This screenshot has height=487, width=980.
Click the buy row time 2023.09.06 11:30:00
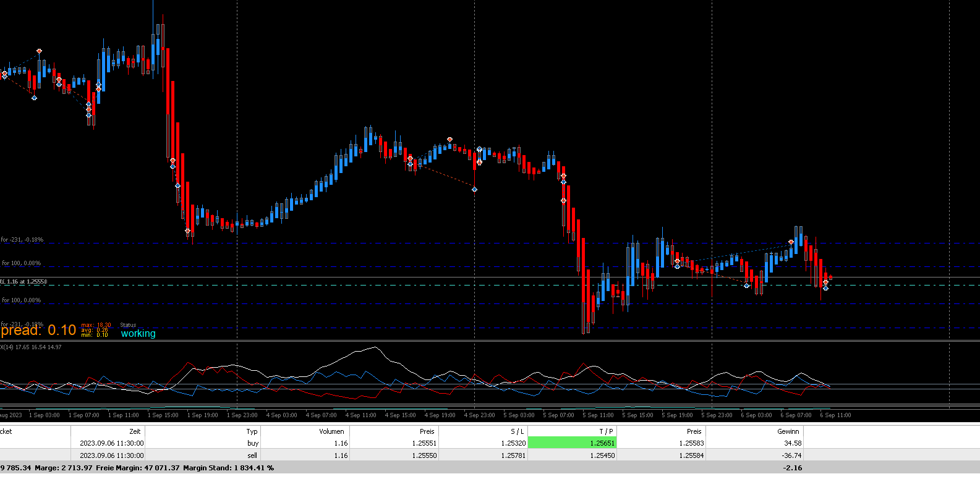112,443
